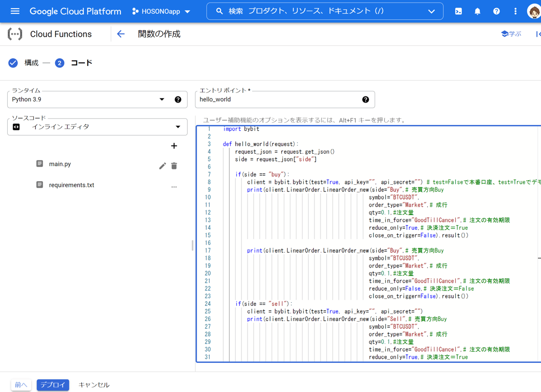
Task: Delete main.py with trash icon
Action: click(x=174, y=166)
